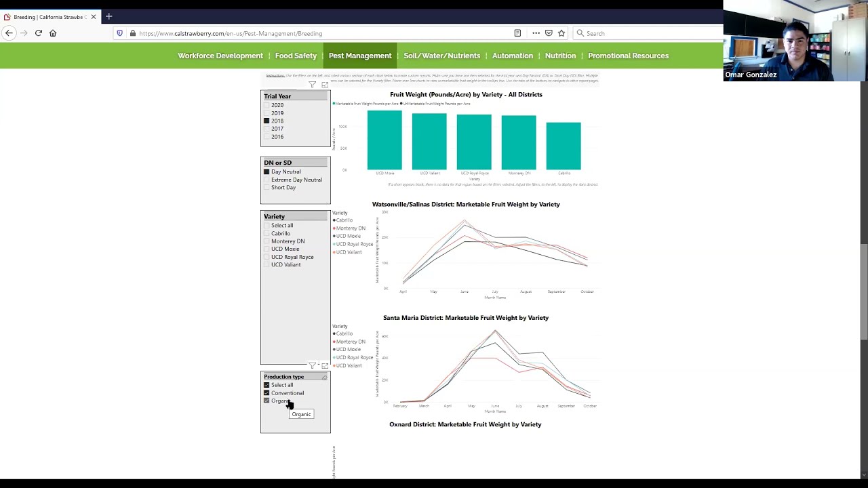Open a new browser tab
Screen dimensions: 868x488
tap(108, 16)
